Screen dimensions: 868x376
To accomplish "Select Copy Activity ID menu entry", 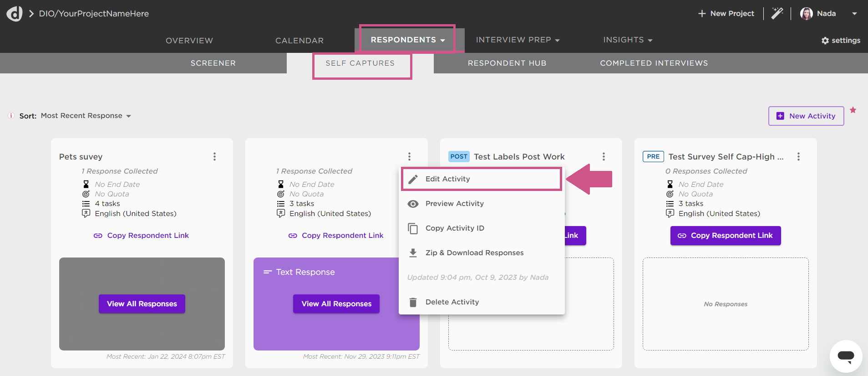I will tap(482, 228).
